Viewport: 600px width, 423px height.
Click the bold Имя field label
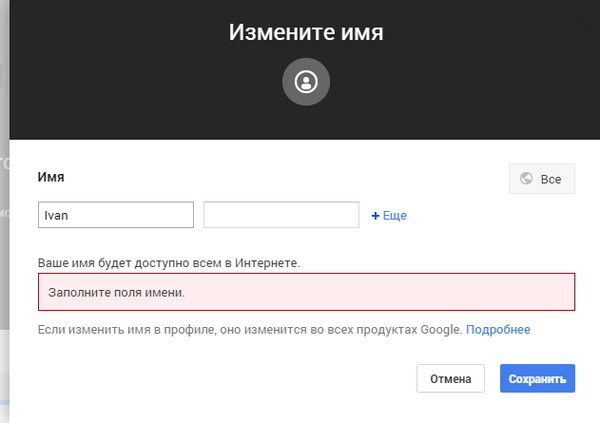tap(51, 177)
